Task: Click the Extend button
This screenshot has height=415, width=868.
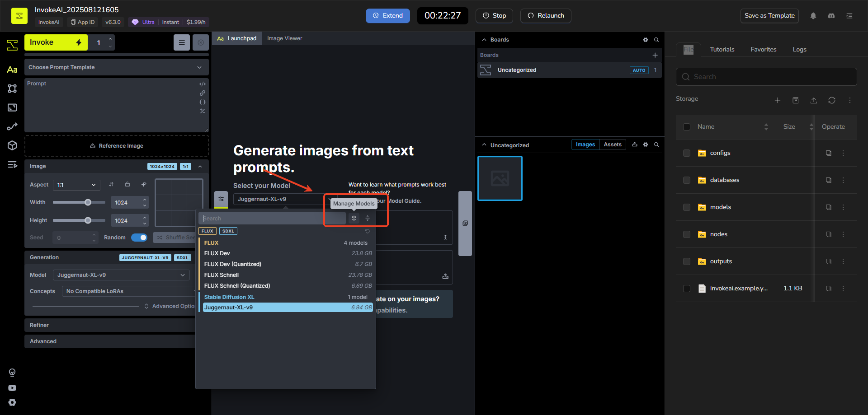Action: click(x=388, y=15)
